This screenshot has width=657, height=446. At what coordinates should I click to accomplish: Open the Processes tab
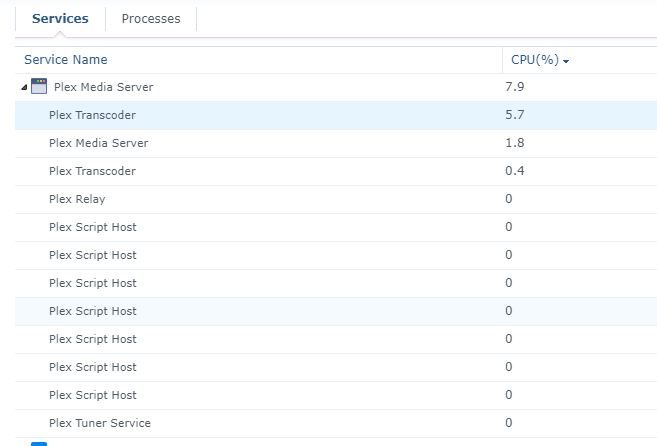coord(151,19)
